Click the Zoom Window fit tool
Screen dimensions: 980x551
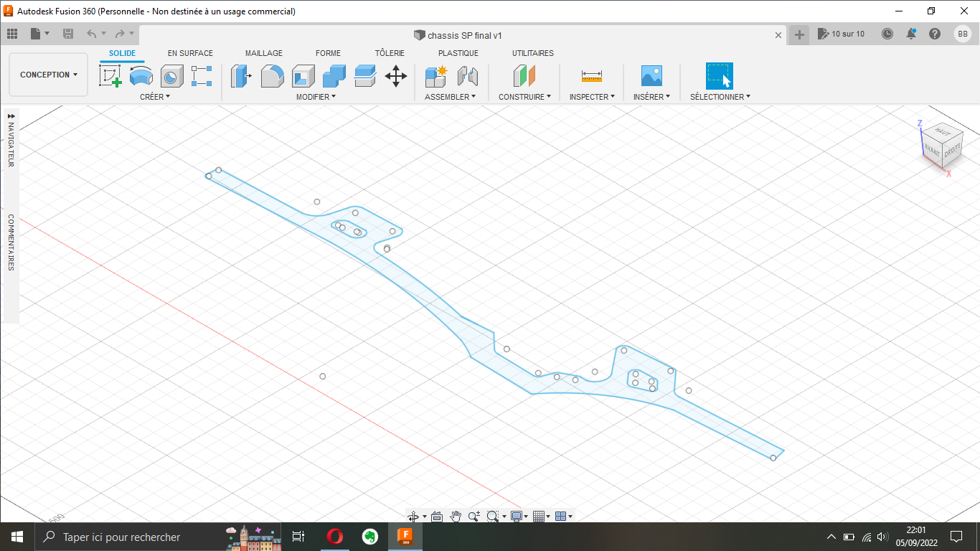[493, 516]
